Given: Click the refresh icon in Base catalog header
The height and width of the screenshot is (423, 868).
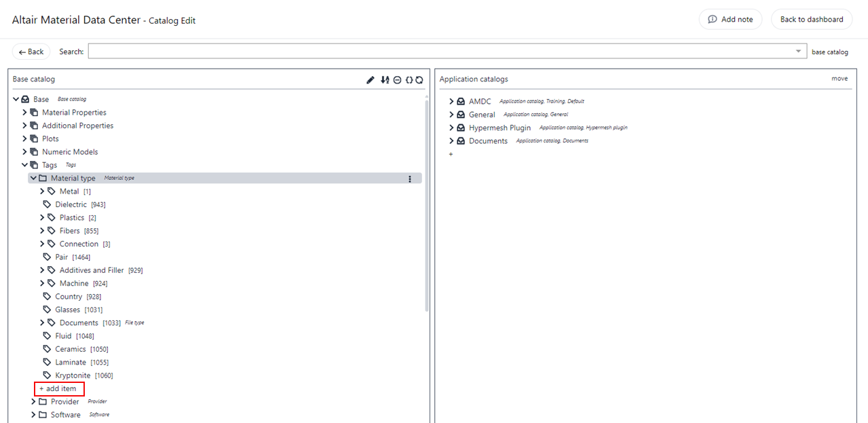Looking at the screenshot, I should coord(419,79).
